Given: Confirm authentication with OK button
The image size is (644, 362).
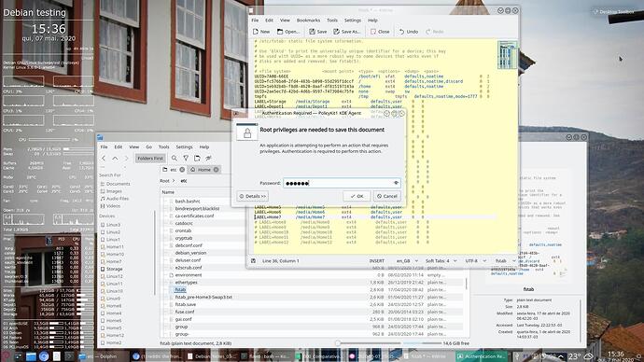Looking at the screenshot, I should click(357, 196).
